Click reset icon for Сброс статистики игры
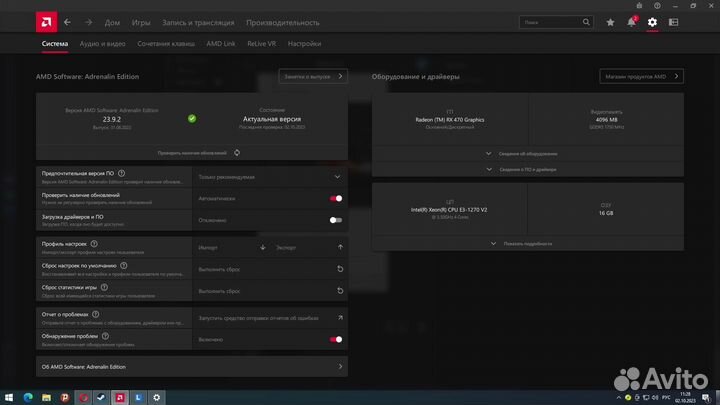This screenshot has width=720, height=405. [x=340, y=291]
